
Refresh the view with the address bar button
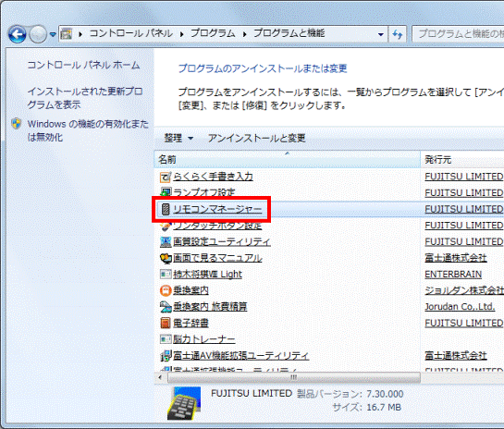click(x=398, y=34)
